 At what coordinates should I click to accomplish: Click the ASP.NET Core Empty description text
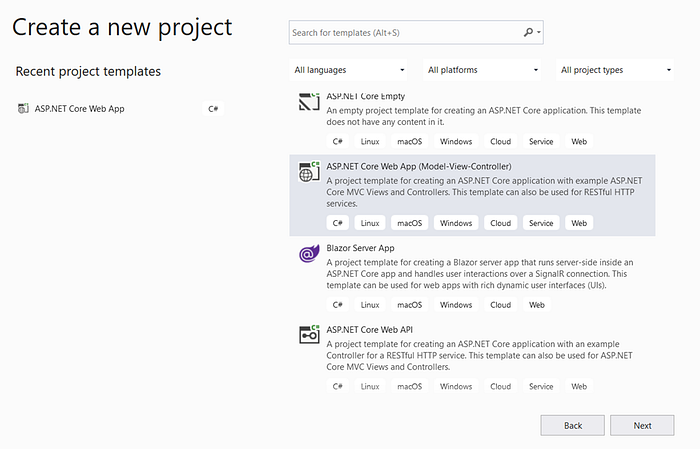click(x=483, y=116)
